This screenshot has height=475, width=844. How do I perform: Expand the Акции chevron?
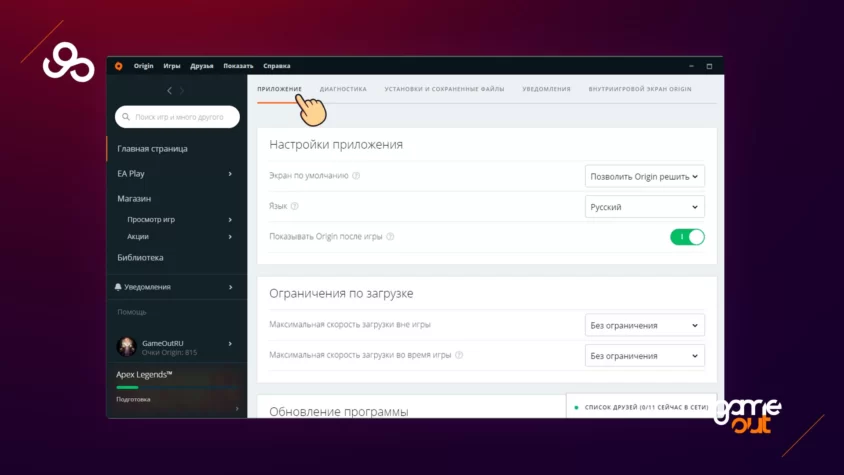point(230,237)
